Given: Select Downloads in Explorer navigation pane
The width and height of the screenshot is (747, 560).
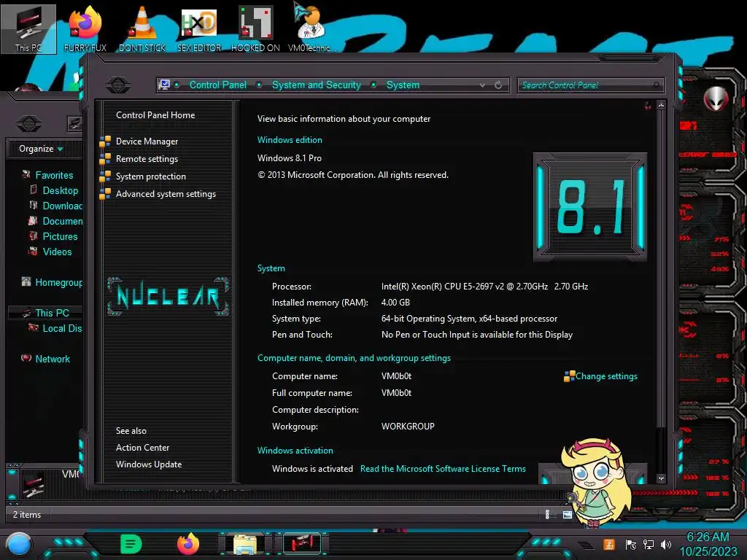Looking at the screenshot, I should pos(62,206).
